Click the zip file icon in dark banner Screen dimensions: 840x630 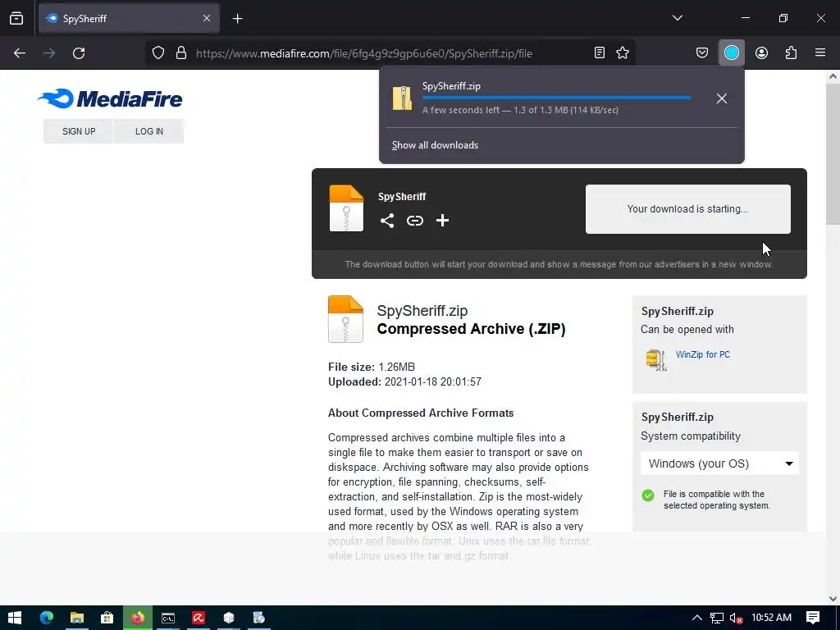[346, 208]
